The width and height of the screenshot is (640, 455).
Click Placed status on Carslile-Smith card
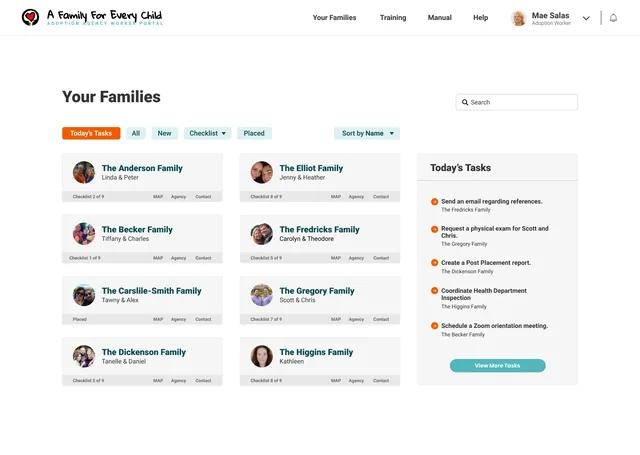pos(80,319)
